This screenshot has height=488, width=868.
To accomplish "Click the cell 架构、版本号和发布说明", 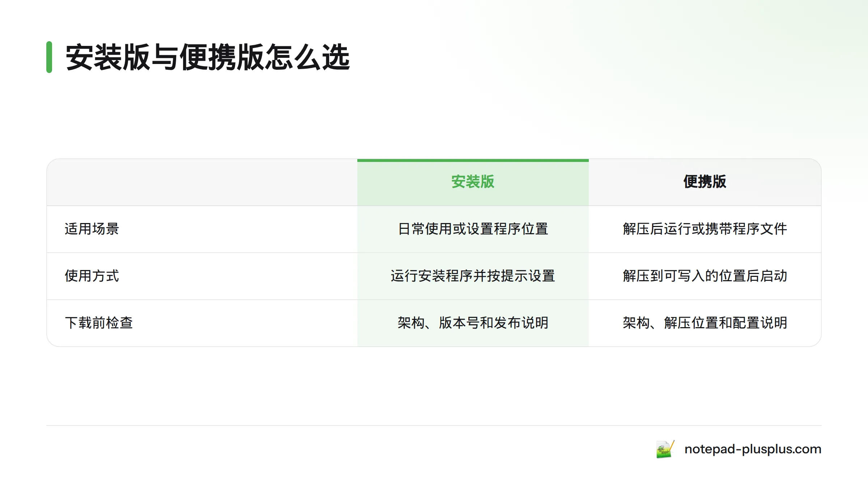I will (473, 323).
